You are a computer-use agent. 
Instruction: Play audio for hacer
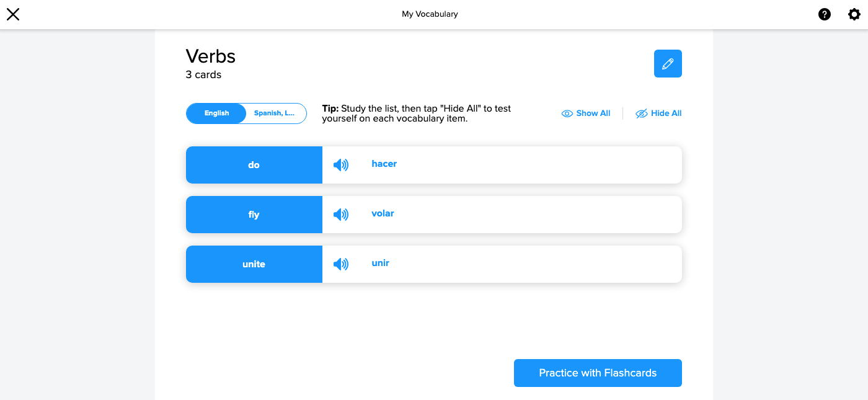(x=341, y=165)
